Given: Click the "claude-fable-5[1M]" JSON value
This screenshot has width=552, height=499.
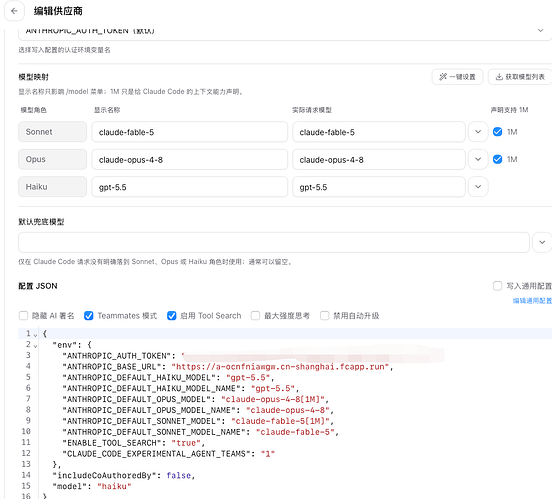Looking at the screenshot, I should pos(280,421).
